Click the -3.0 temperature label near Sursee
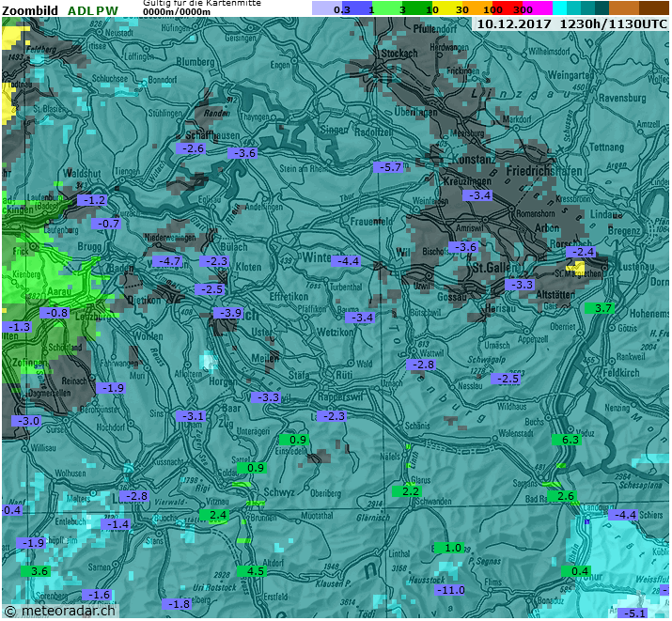Viewport: 672px width, 621px height. coord(26,421)
